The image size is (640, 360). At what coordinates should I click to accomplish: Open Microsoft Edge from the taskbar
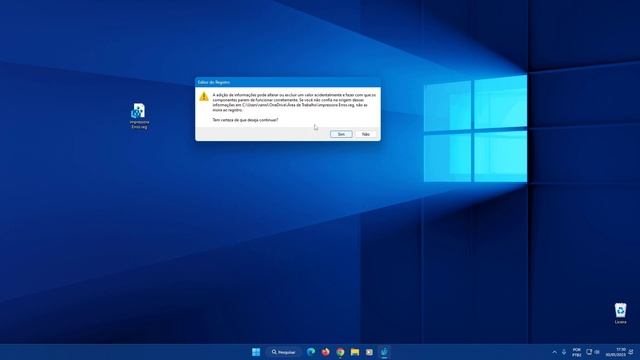coord(311,352)
